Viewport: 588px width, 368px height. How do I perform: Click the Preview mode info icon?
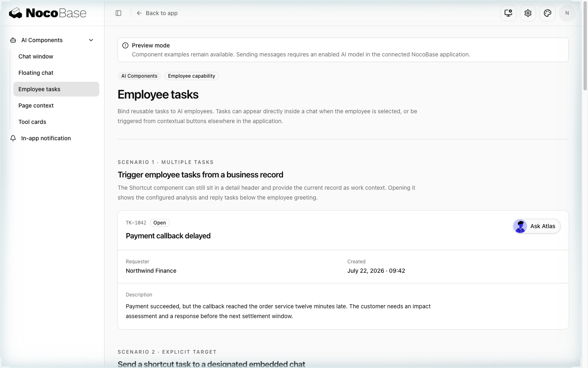pyautogui.click(x=125, y=45)
